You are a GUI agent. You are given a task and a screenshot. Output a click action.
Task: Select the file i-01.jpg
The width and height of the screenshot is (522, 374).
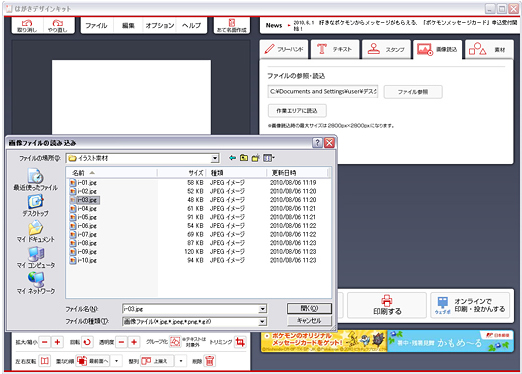[x=83, y=183]
